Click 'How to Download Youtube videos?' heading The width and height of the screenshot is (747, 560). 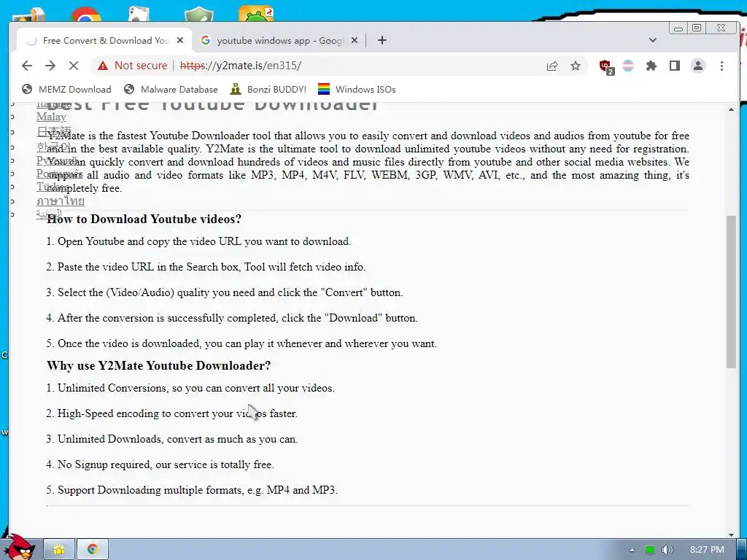(x=144, y=219)
